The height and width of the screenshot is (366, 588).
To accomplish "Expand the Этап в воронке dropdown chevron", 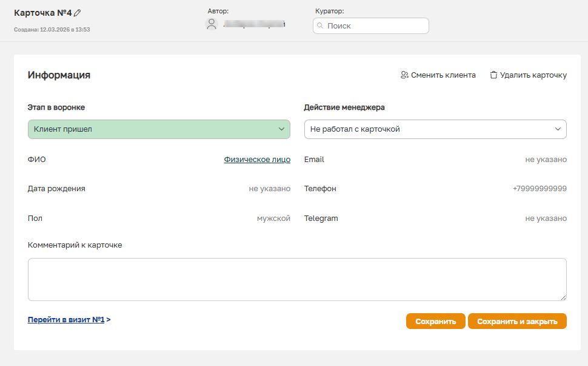I will point(281,129).
